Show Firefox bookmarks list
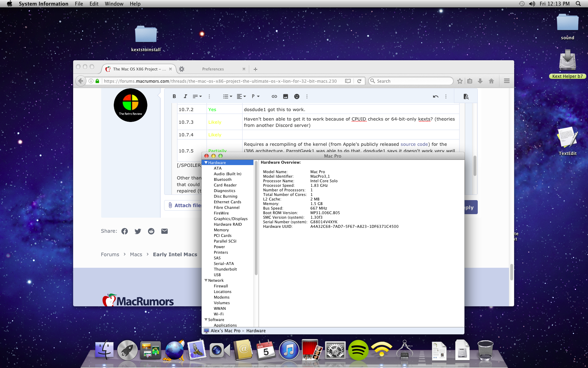This screenshot has height=368, width=588. [470, 81]
